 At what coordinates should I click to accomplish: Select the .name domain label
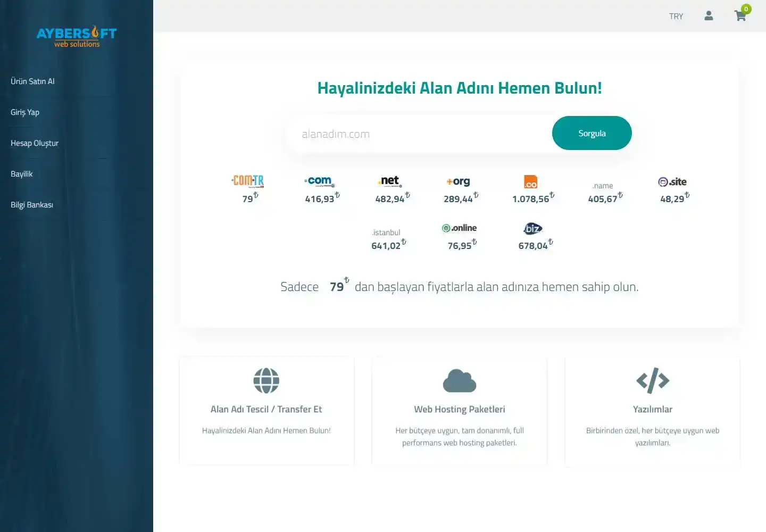603,186
